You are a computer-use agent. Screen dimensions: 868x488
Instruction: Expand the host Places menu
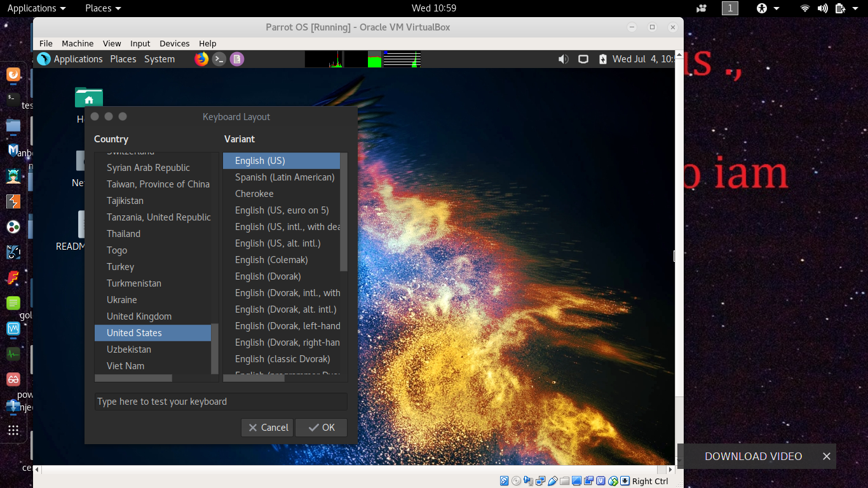coord(98,8)
